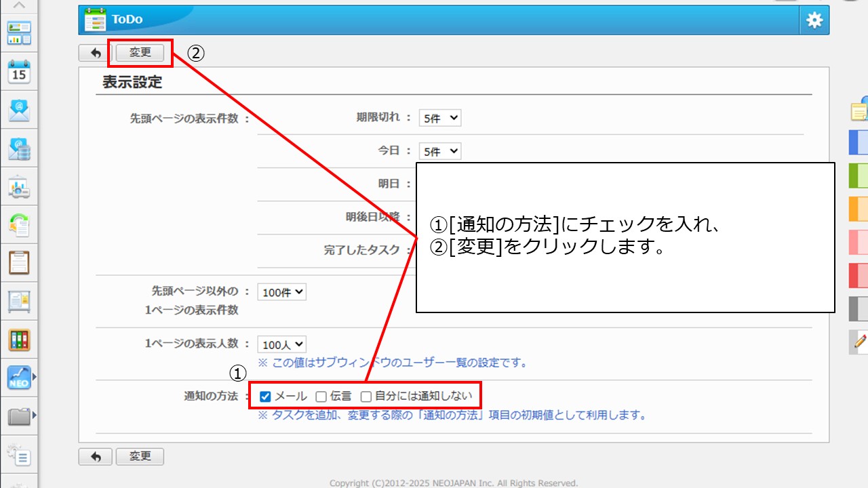Open the calendar icon in the sidebar
Screen dimensions: 868x488
[19, 71]
